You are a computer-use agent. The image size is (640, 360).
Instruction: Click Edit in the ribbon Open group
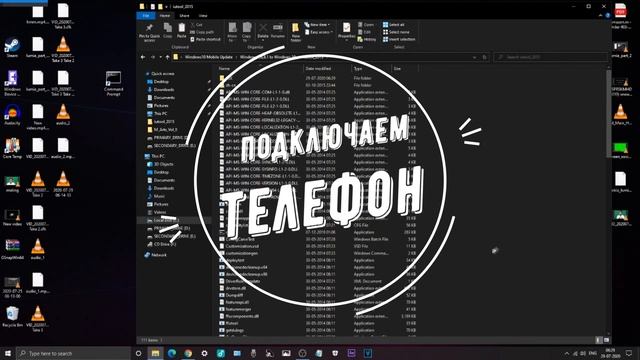(364, 32)
